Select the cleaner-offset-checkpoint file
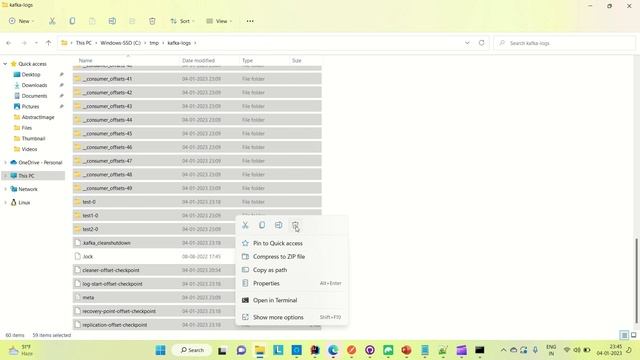Viewport: 640px width, 360px height. 197,270
